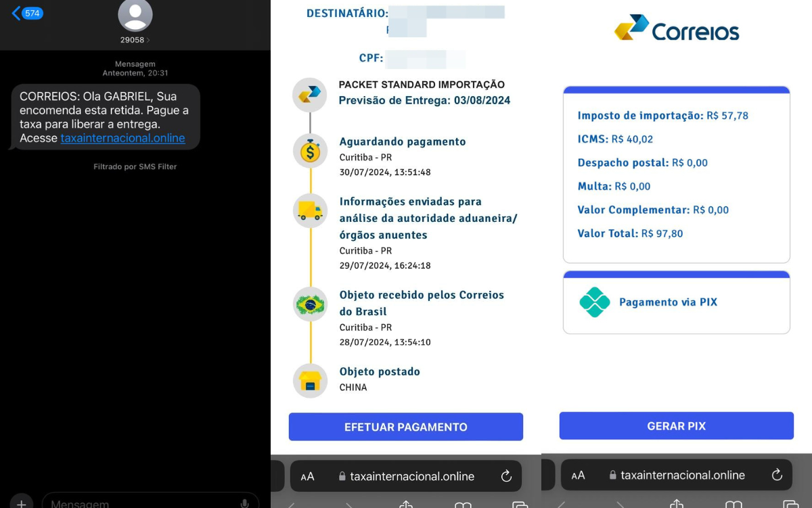Reload the page in right browser
812x508 pixels.
coord(777,475)
